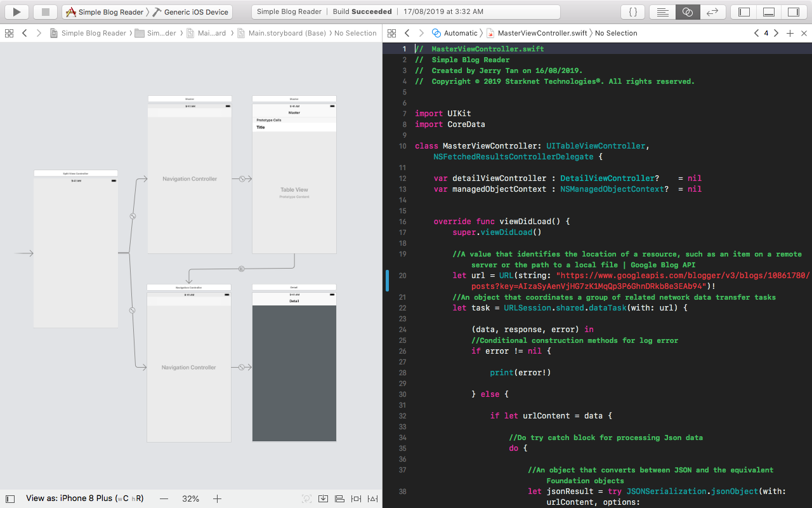Open assistant editor related items grid menu
Viewport: 812px width, 508px height.
[391, 33]
